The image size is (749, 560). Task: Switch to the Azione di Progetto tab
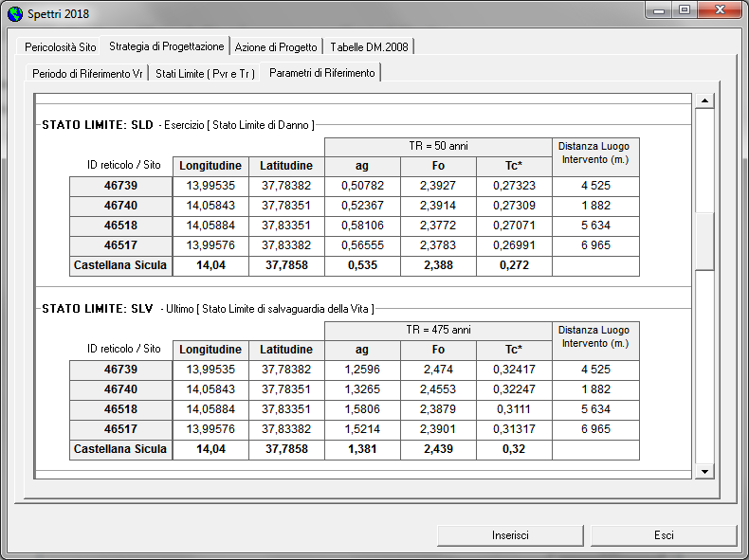pos(276,46)
